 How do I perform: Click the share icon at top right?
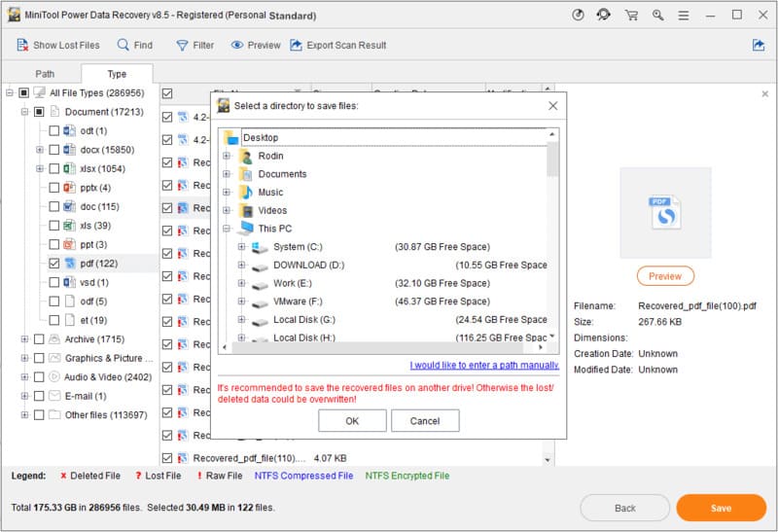pyautogui.click(x=759, y=45)
